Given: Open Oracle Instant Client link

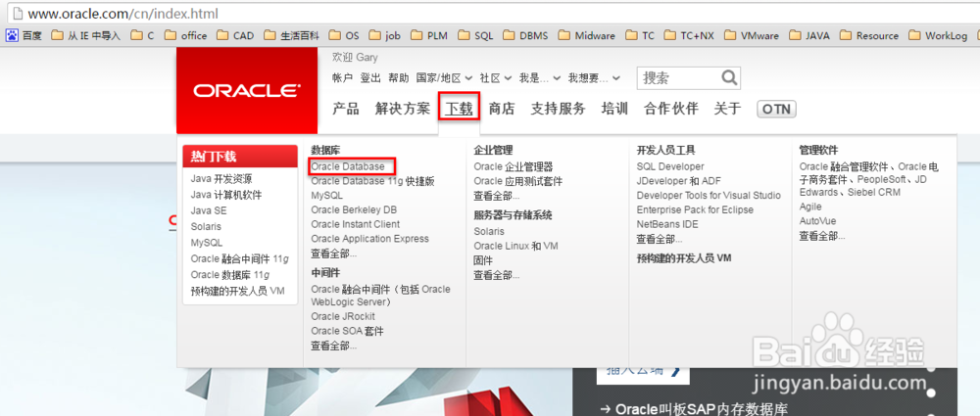Looking at the screenshot, I should (x=356, y=224).
